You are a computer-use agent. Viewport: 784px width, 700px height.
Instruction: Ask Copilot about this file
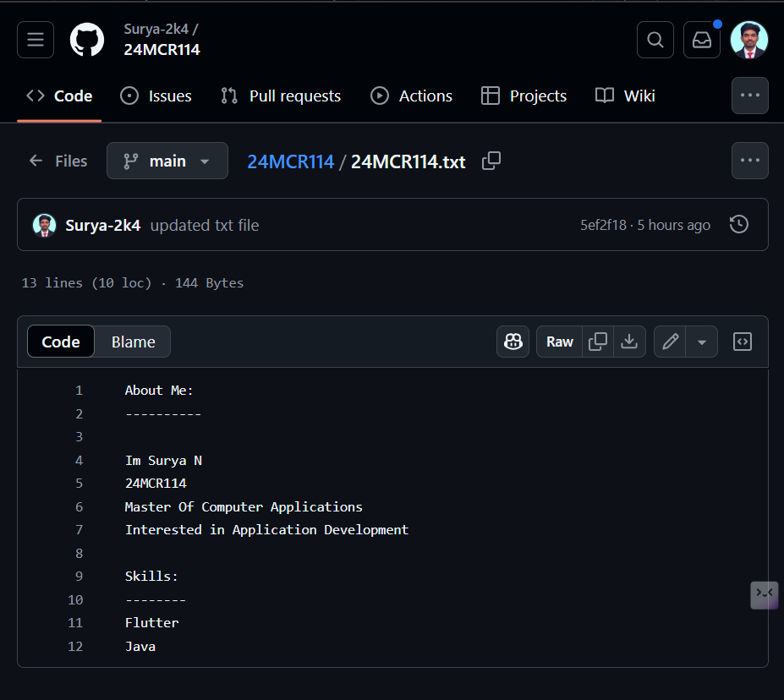513,342
